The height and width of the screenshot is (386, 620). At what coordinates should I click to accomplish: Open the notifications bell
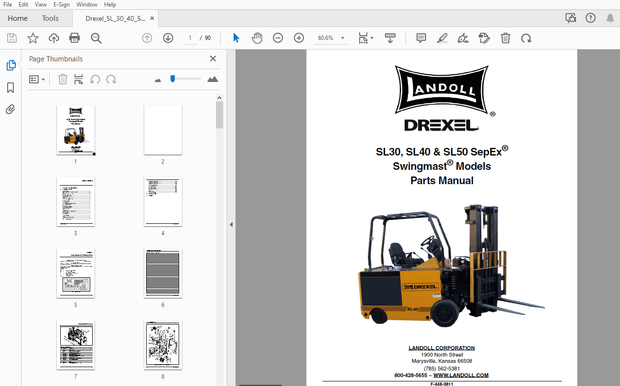tap(610, 18)
